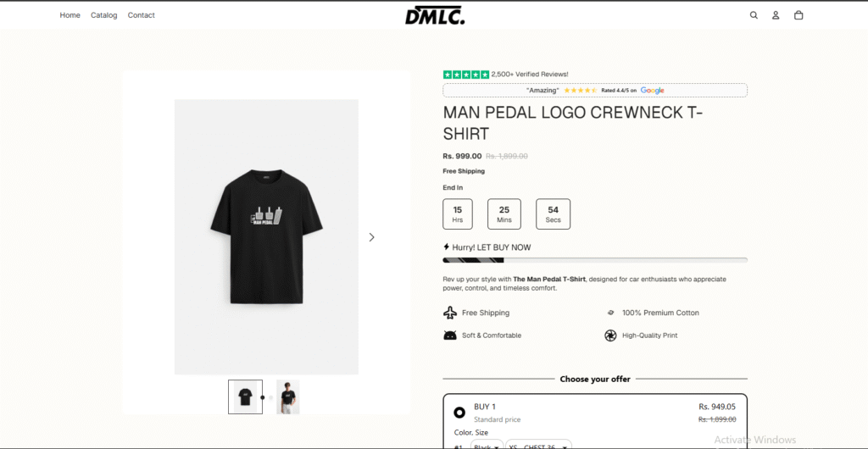Click the 100% Premium Cotton icon

pos(610,313)
